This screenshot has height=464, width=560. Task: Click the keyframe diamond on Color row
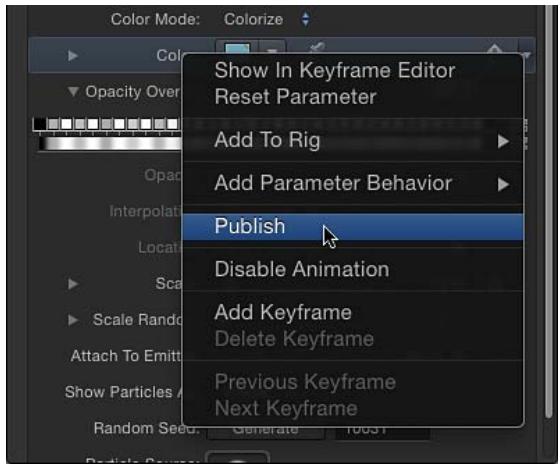(494, 48)
